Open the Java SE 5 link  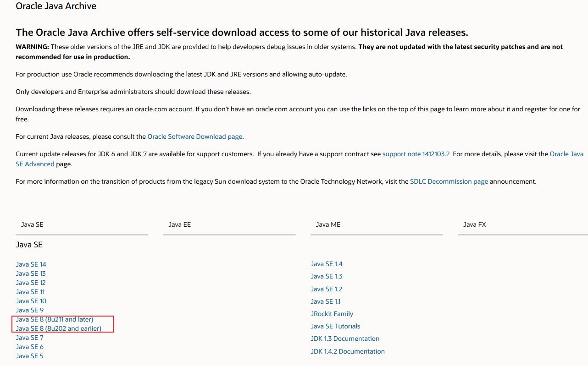point(29,356)
